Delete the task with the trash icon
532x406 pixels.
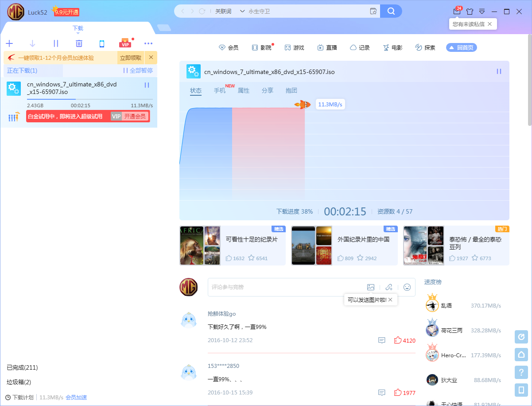[x=79, y=43]
